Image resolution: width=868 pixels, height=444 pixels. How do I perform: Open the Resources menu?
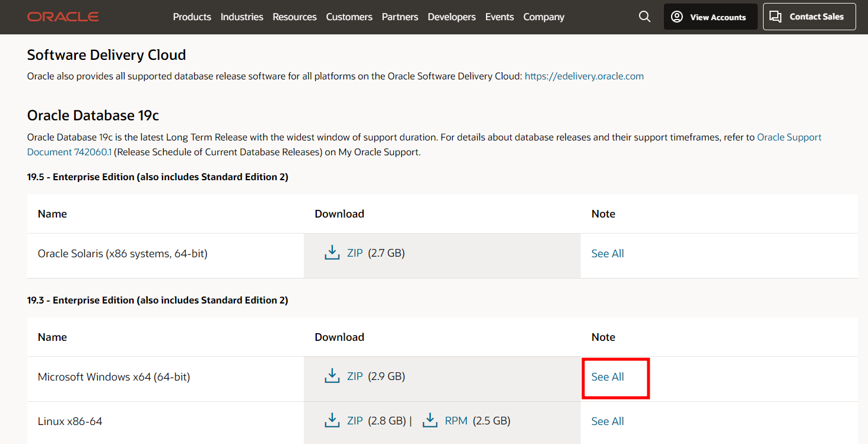point(295,17)
